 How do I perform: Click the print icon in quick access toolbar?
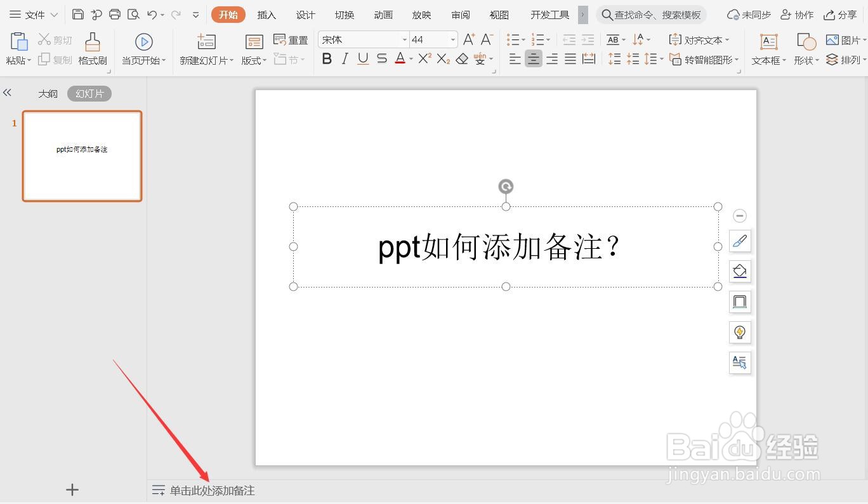click(115, 14)
